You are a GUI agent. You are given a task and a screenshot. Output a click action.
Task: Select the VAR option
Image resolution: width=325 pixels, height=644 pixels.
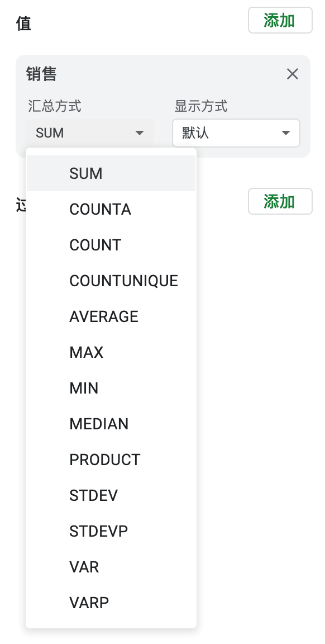tap(111, 566)
